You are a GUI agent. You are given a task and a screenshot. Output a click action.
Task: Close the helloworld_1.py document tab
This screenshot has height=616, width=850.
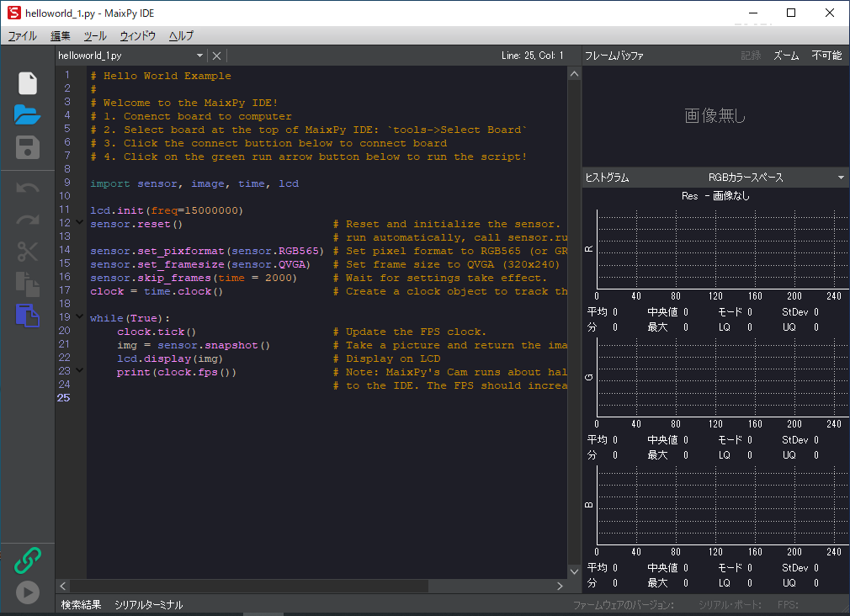pos(216,56)
